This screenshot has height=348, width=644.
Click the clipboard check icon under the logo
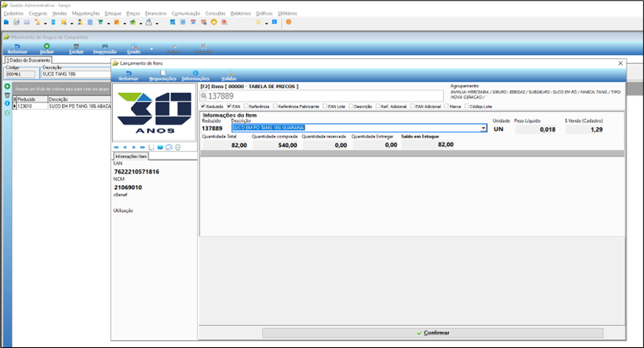click(178, 147)
